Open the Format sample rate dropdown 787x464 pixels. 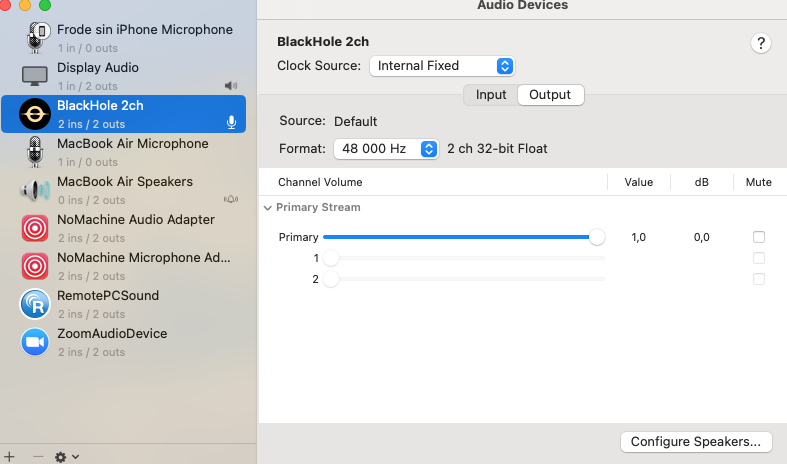386,149
